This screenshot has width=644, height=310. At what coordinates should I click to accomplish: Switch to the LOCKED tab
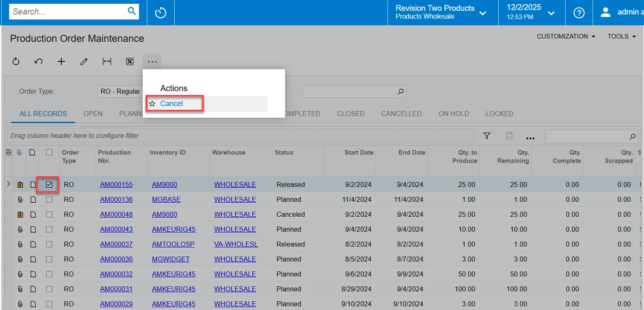pyautogui.click(x=499, y=114)
